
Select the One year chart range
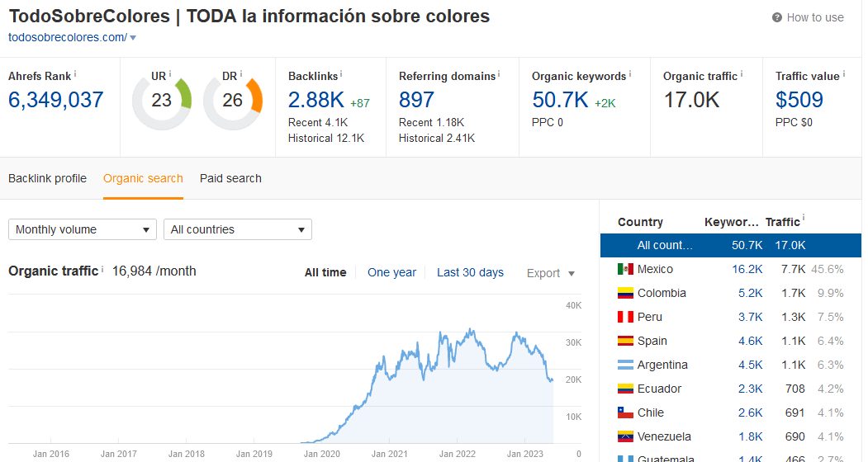click(392, 273)
